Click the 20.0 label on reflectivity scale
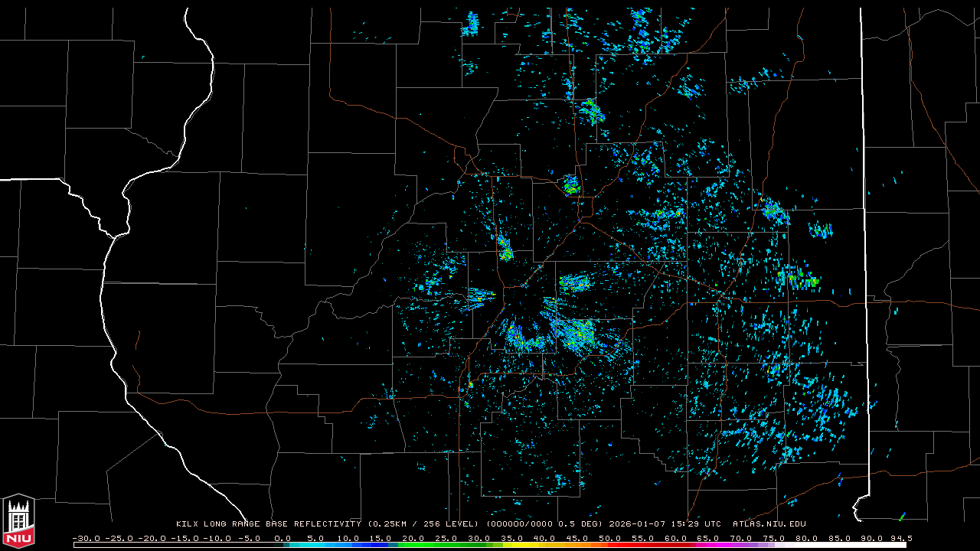Image resolution: width=980 pixels, height=551 pixels. click(x=413, y=538)
